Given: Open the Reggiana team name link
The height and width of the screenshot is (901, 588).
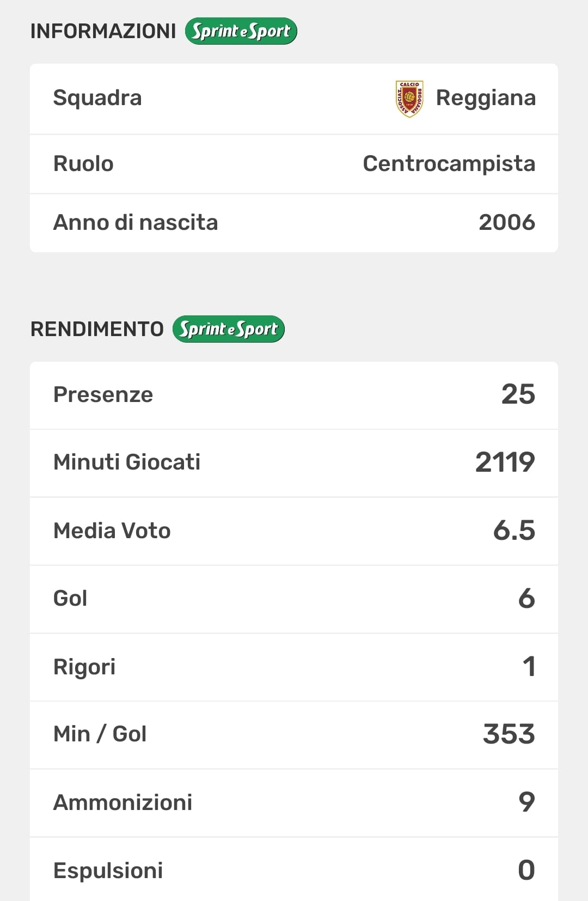Looking at the screenshot, I should click(486, 98).
